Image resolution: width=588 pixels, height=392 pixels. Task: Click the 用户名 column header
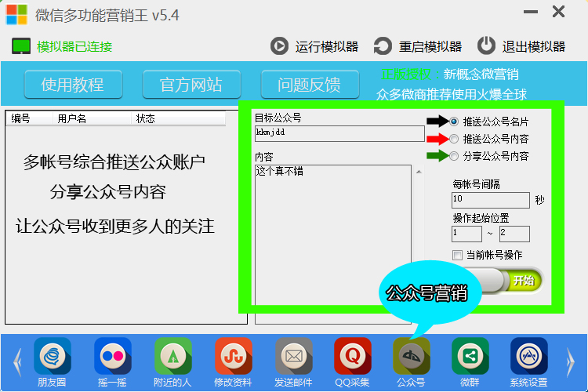[92, 118]
